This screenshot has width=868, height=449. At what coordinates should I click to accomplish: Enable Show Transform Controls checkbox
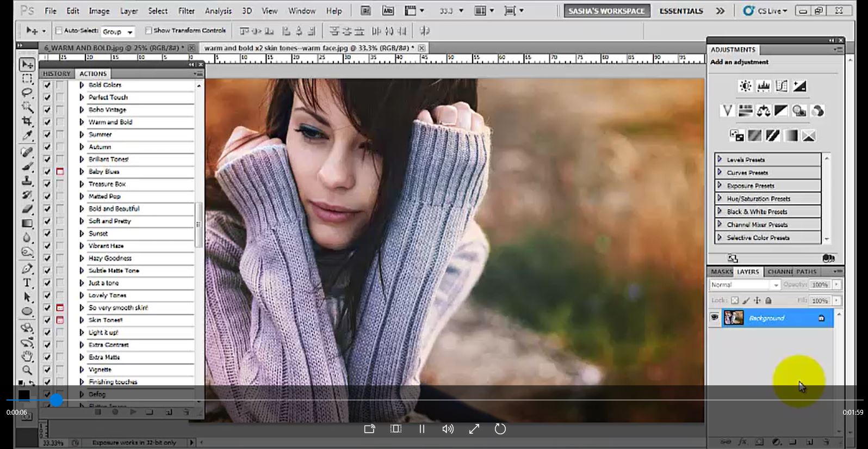click(x=148, y=30)
